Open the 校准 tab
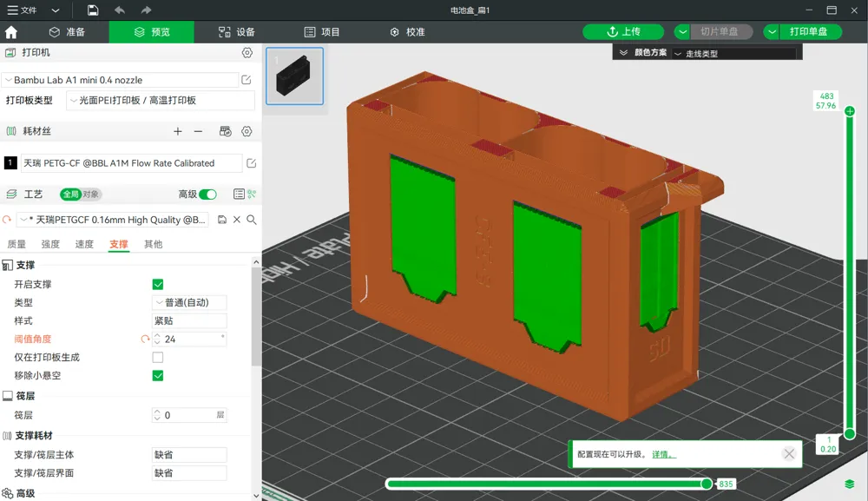 point(407,32)
